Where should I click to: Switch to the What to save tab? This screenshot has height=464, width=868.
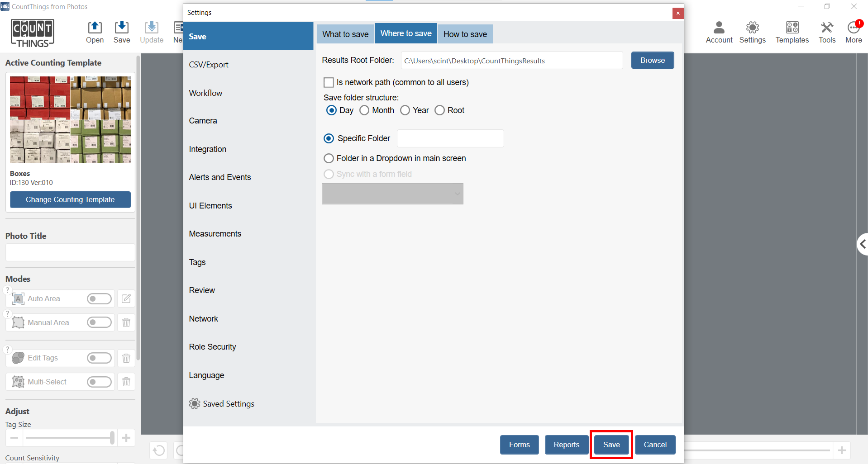[345, 34]
